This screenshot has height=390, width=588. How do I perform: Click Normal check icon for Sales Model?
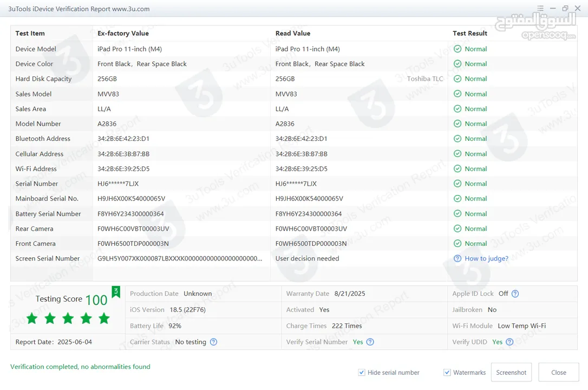pos(458,94)
